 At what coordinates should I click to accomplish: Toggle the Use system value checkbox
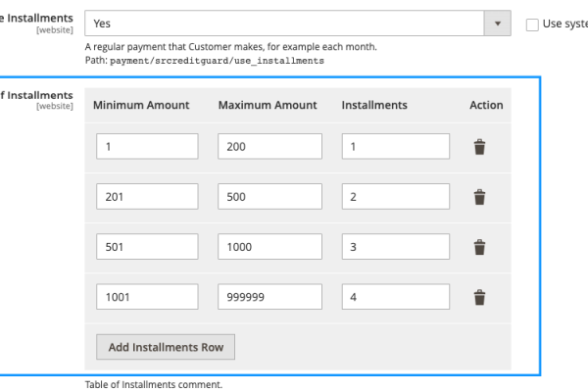(x=534, y=24)
